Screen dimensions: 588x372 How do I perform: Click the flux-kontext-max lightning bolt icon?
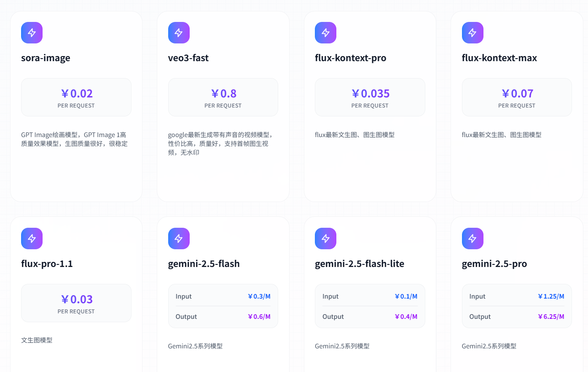(473, 32)
